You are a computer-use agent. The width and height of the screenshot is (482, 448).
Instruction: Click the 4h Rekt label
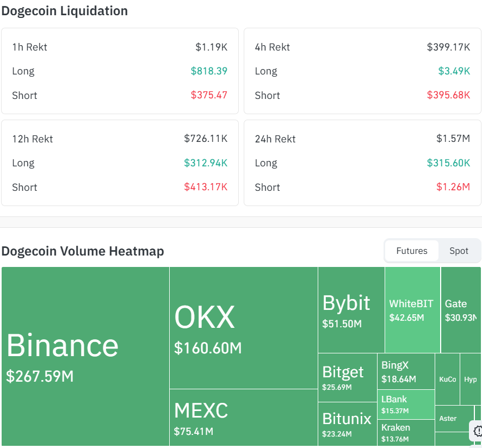(x=273, y=47)
